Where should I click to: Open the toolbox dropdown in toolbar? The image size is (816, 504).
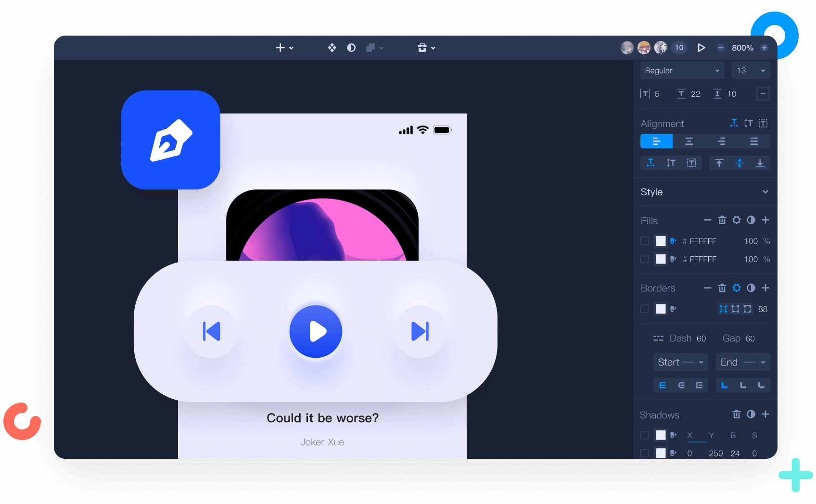tap(426, 48)
